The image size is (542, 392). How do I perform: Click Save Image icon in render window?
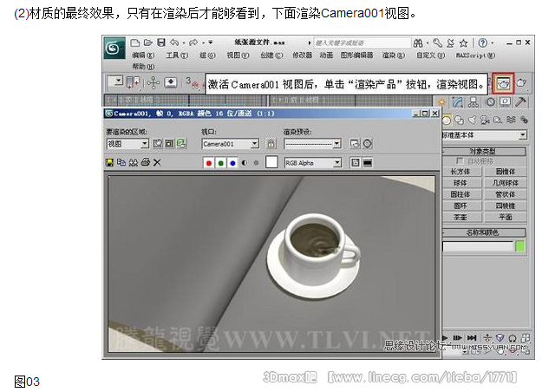pyautogui.click(x=109, y=162)
